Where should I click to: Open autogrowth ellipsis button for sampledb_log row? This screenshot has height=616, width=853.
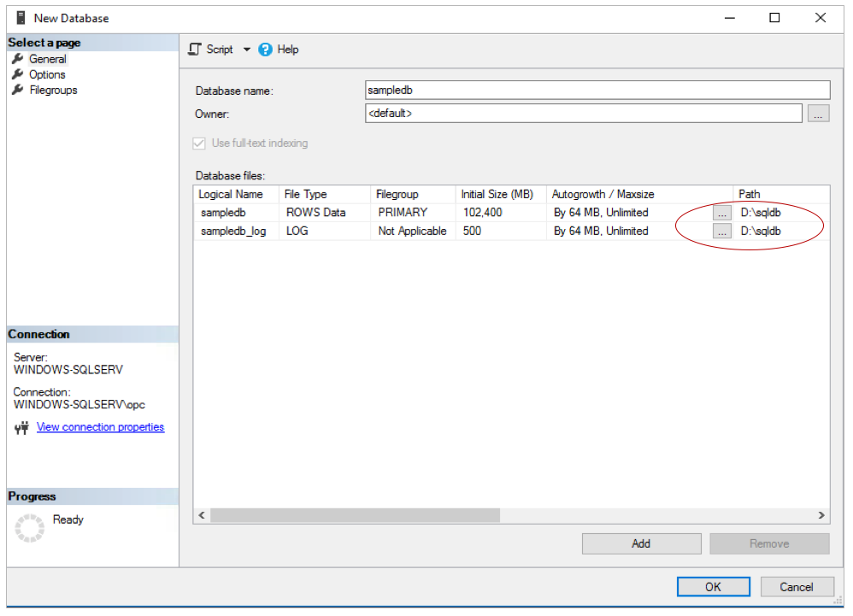[722, 232]
